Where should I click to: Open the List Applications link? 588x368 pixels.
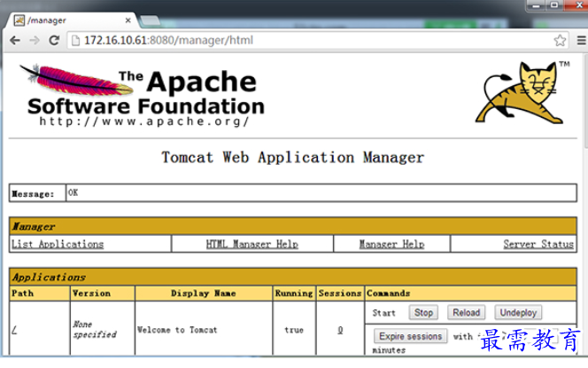click(x=58, y=244)
